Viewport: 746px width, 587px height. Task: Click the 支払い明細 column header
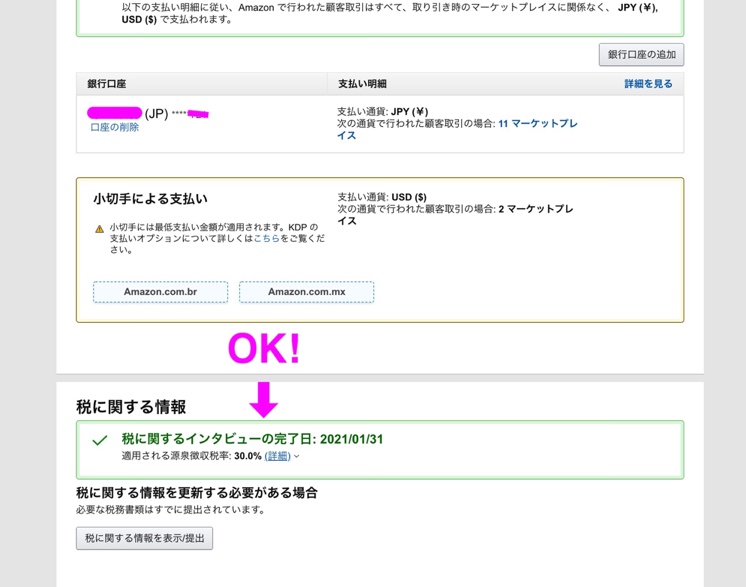[362, 84]
